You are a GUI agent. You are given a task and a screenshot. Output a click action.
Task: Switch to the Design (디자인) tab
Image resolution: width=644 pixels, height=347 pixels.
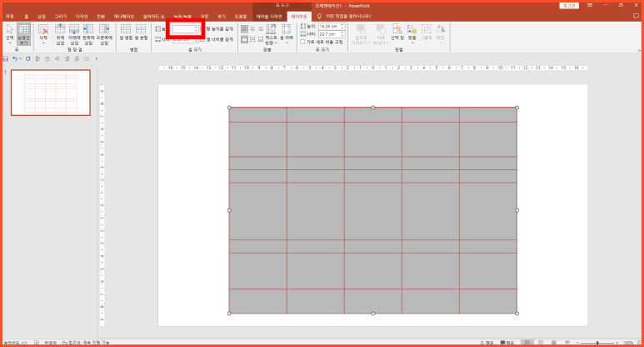point(82,17)
